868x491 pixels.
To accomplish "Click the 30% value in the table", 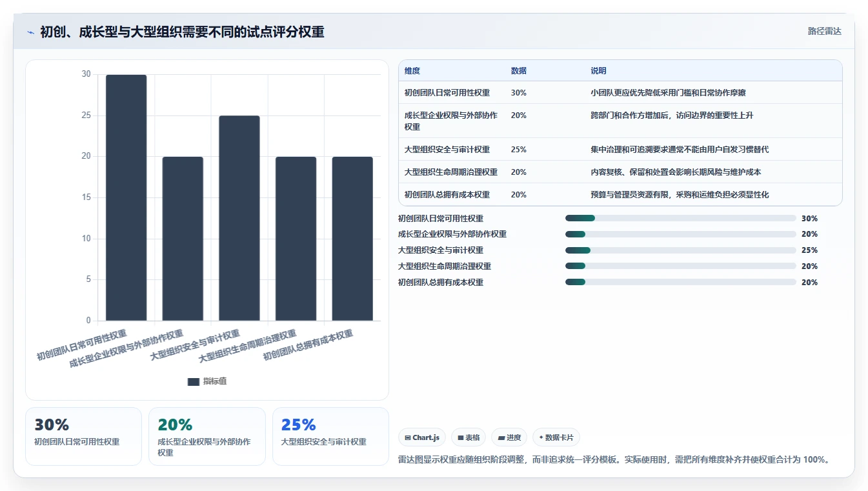I will coord(518,93).
